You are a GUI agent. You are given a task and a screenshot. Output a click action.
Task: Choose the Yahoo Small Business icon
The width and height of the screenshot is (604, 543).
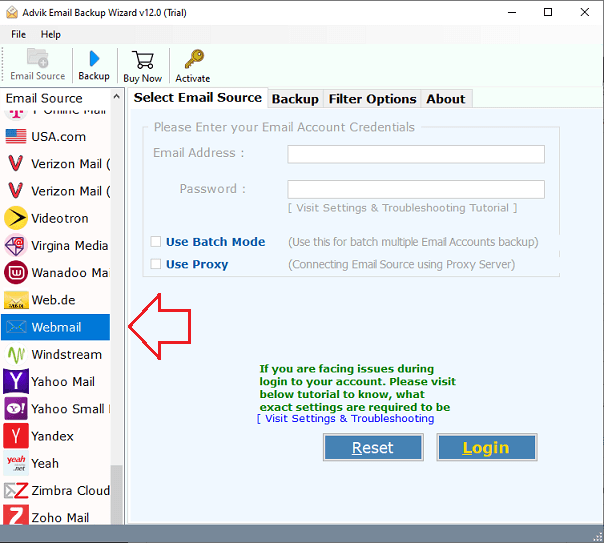(16, 409)
